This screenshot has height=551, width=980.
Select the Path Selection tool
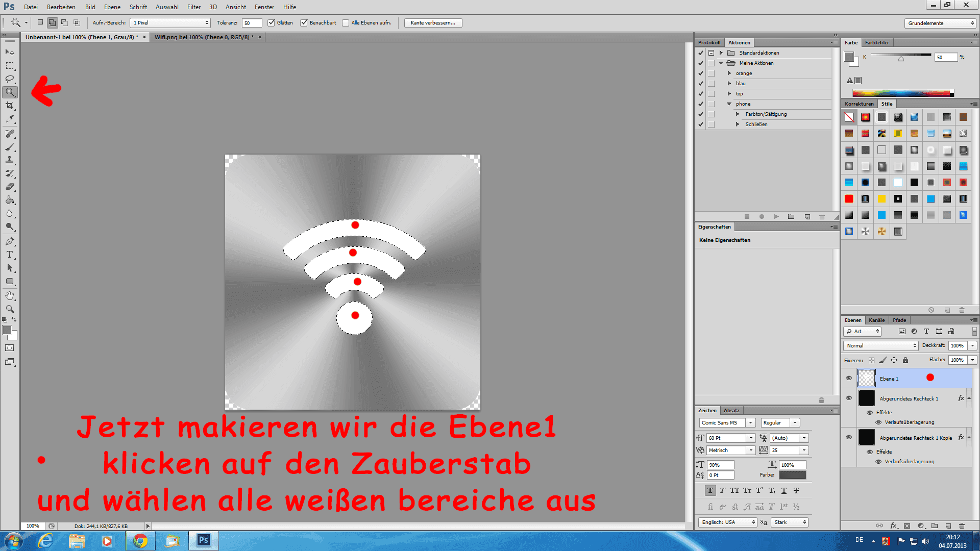10,268
